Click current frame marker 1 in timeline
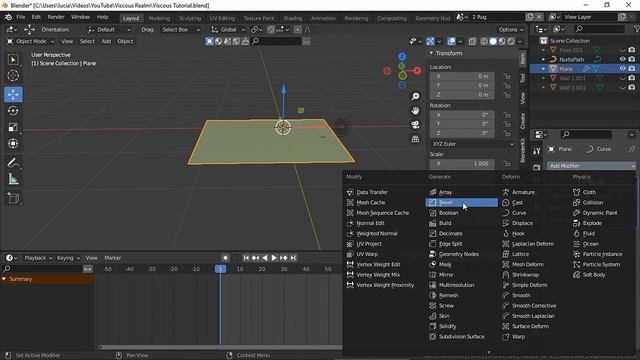The height and width of the screenshot is (360, 640). coord(220,269)
